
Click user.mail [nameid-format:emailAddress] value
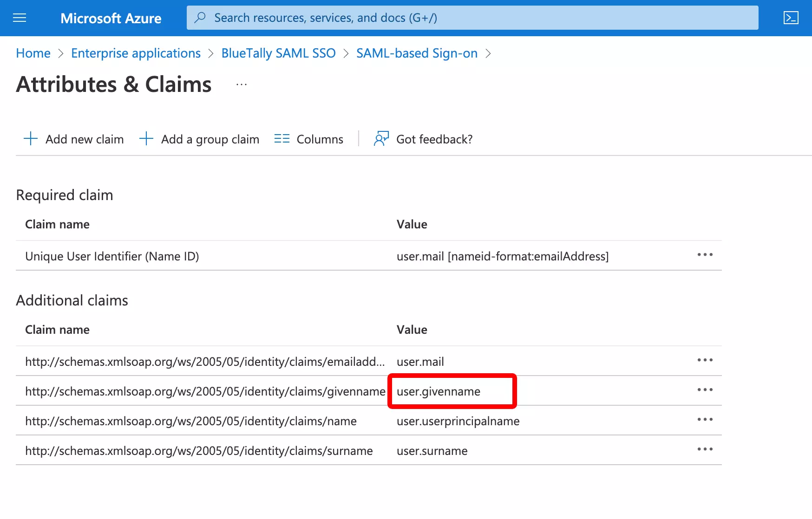503,256
